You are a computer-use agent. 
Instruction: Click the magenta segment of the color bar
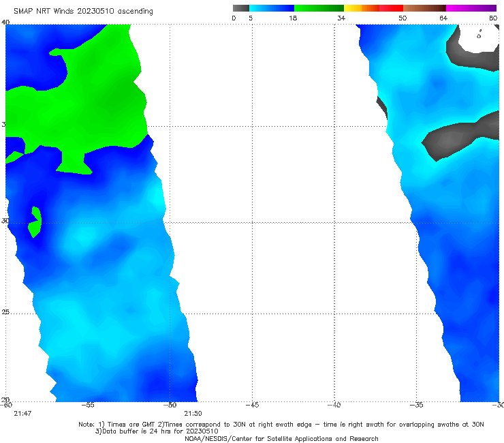[471, 8]
